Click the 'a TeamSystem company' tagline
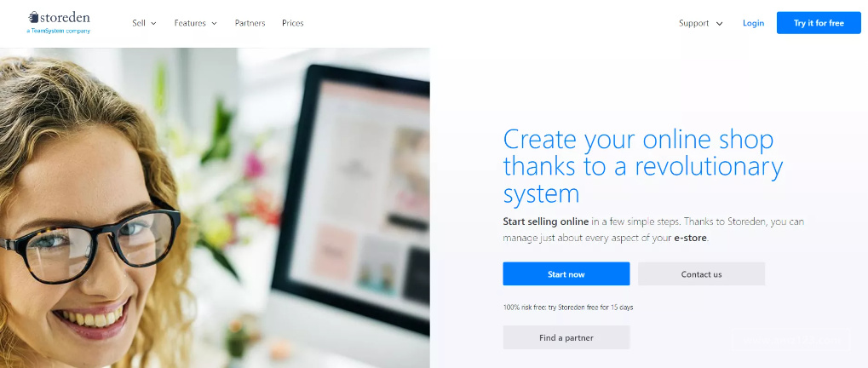The image size is (868, 368). (x=58, y=31)
